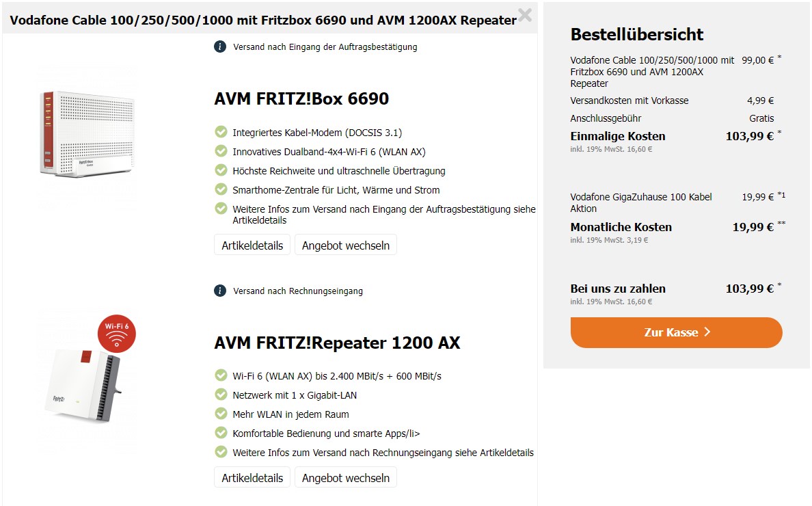Screen dimensions: 812x506
Task: Proceed with the Zur Kasse button
Action: tap(676, 332)
